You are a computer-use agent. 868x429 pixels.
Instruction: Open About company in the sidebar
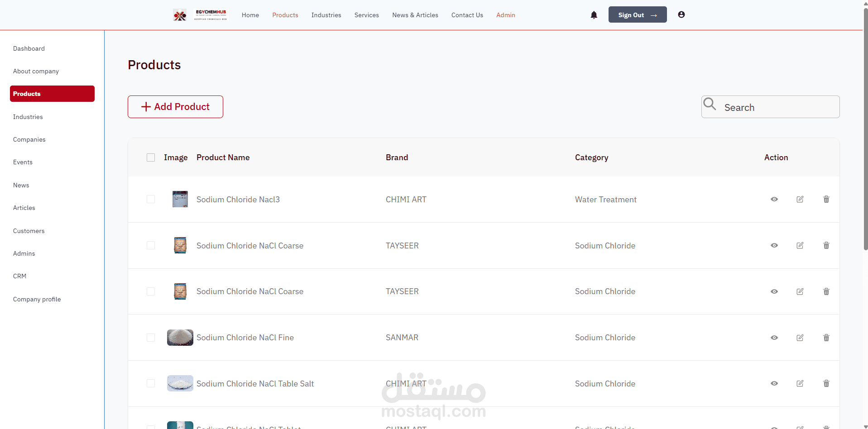36,71
